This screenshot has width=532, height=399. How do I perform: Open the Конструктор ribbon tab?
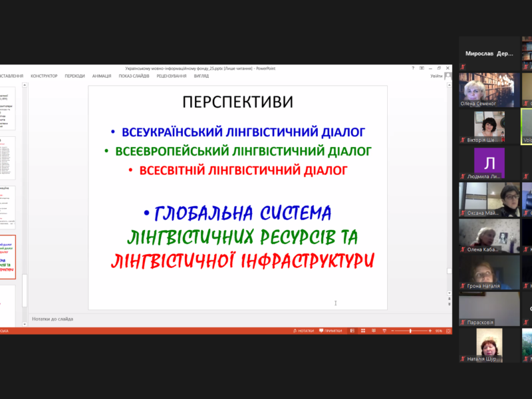pyautogui.click(x=44, y=76)
